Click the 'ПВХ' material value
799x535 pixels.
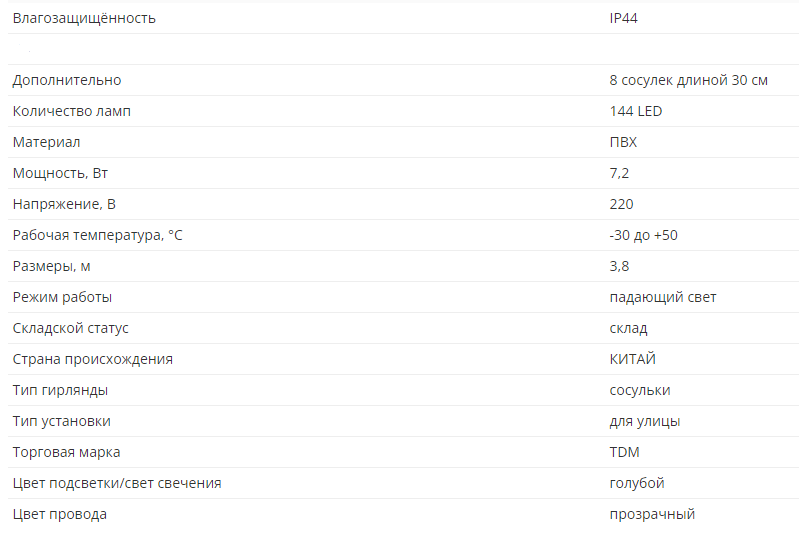[623, 142]
